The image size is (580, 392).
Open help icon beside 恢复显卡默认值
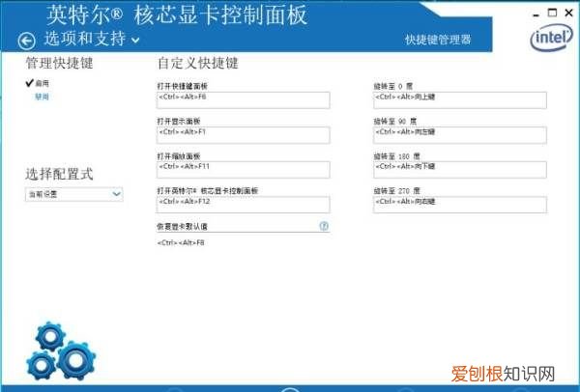click(324, 226)
